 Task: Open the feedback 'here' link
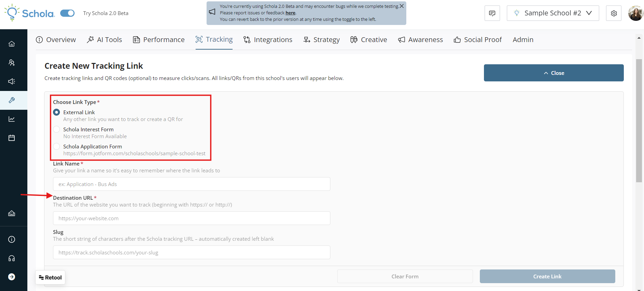290,13
